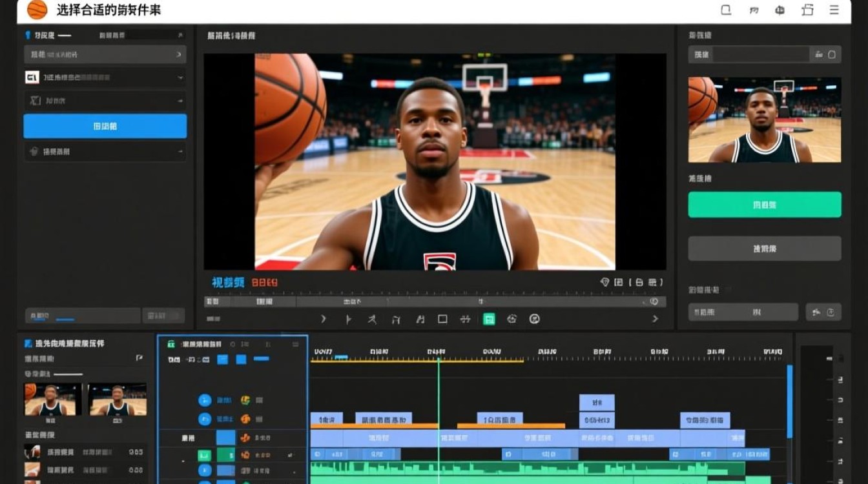
Task: Toggle the second blue circular track button
Action: 205,419
